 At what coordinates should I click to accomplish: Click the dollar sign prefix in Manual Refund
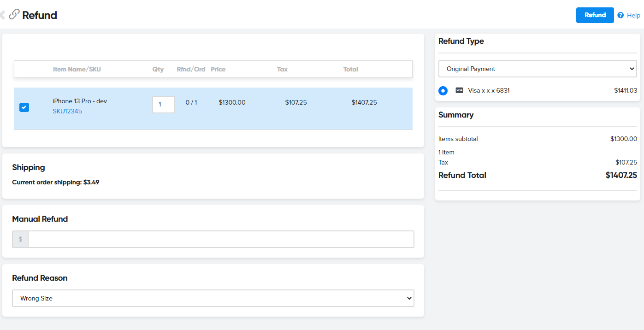[20, 239]
